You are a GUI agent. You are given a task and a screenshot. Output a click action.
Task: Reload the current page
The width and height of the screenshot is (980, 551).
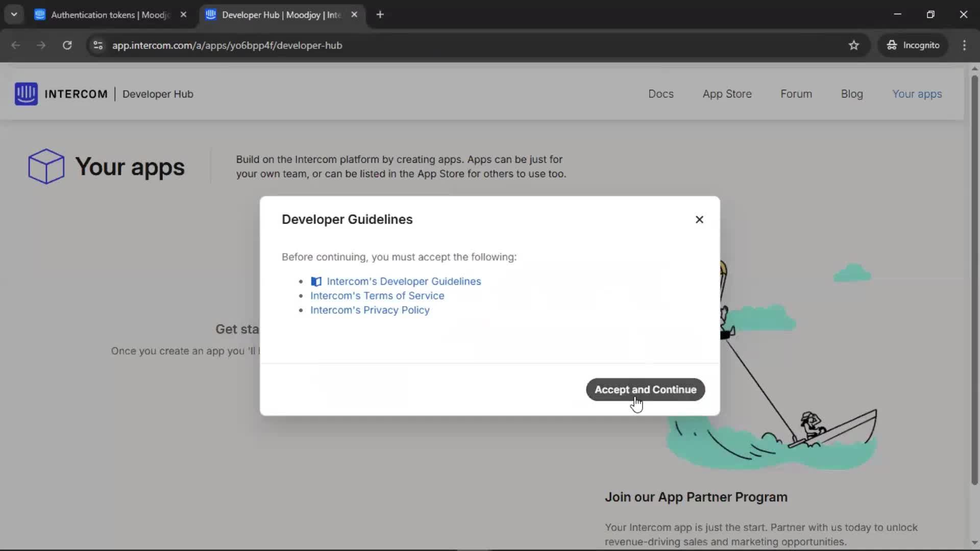pos(67,45)
